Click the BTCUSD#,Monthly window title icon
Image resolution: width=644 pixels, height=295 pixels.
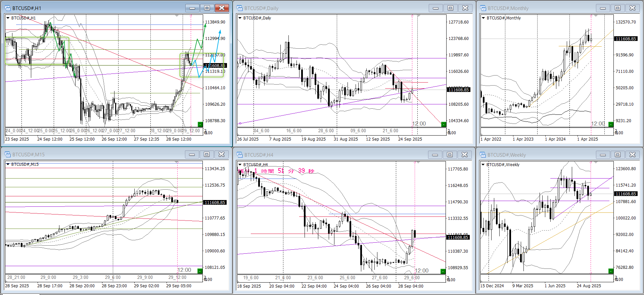click(483, 8)
